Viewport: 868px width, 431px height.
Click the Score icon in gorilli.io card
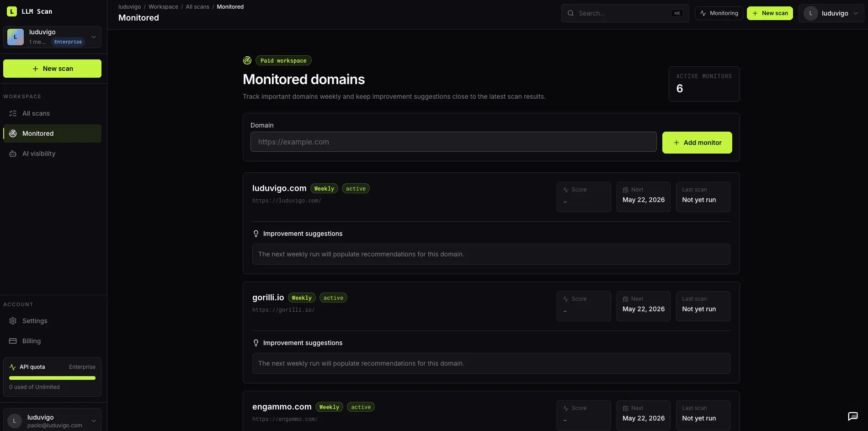(566, 299)
